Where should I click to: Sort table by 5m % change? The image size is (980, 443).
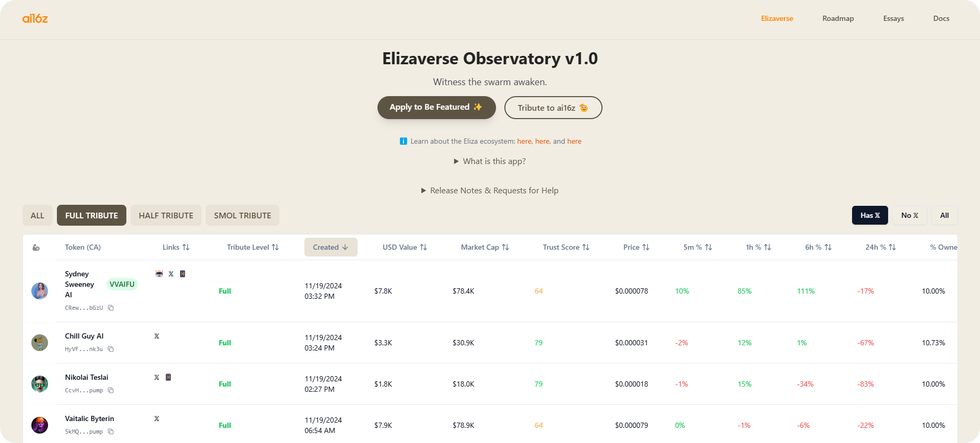698,247
